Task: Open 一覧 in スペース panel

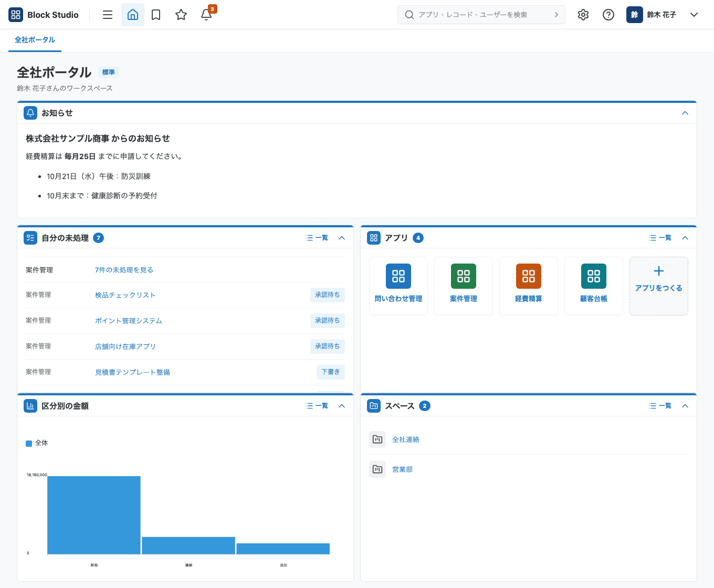Action: click(660, 406)
